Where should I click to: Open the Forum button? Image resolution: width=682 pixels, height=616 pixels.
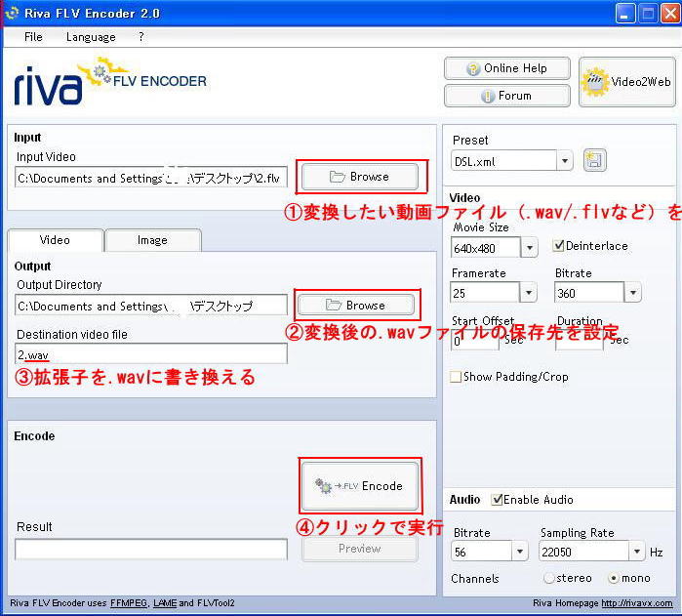pyautogui.click(x=507, y=96)
